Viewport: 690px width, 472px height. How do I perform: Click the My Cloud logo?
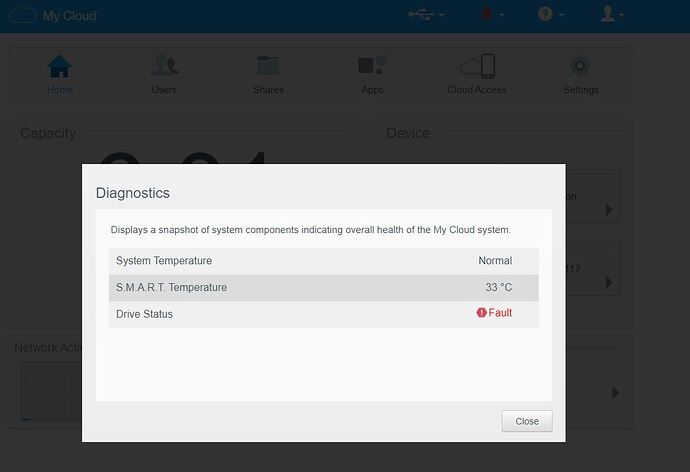54,15
